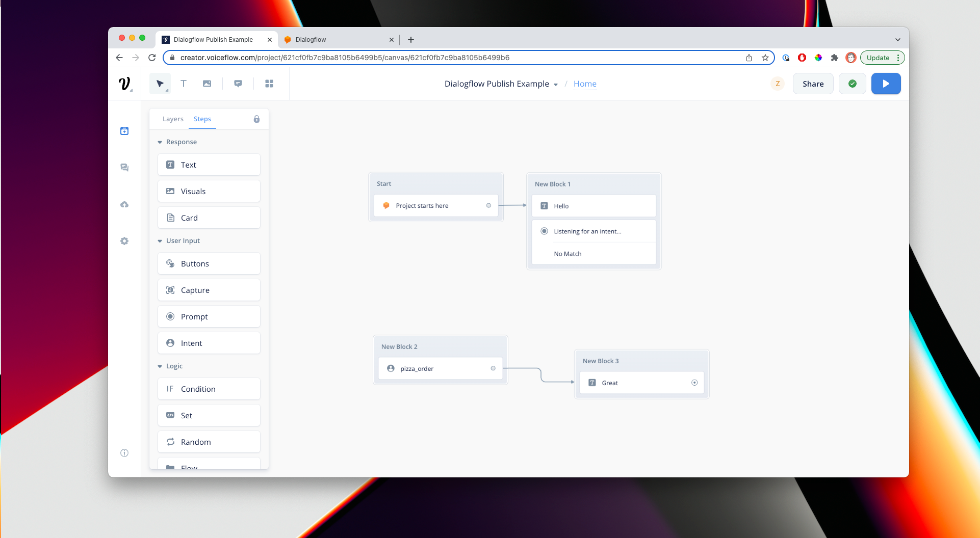
Task: Open the Chrome profile avatar
Action: [x=850, y=58]
